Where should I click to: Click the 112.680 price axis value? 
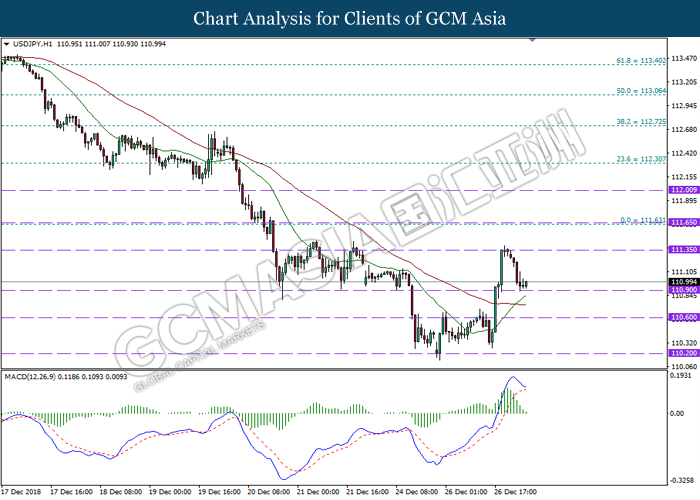[684, 129]
